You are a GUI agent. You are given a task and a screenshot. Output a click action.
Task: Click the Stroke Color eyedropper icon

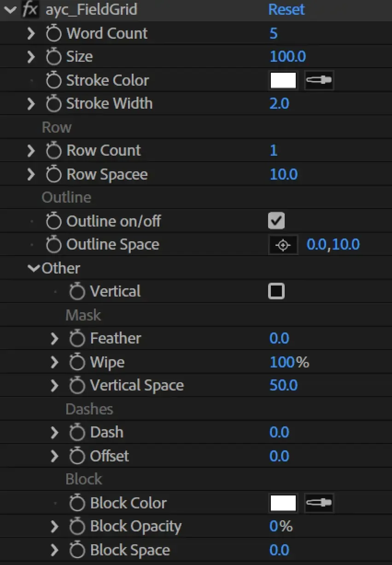319,80
